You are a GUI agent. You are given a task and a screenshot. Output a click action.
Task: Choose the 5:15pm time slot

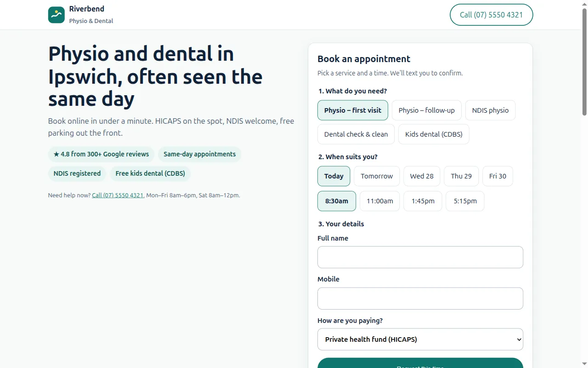465,201
